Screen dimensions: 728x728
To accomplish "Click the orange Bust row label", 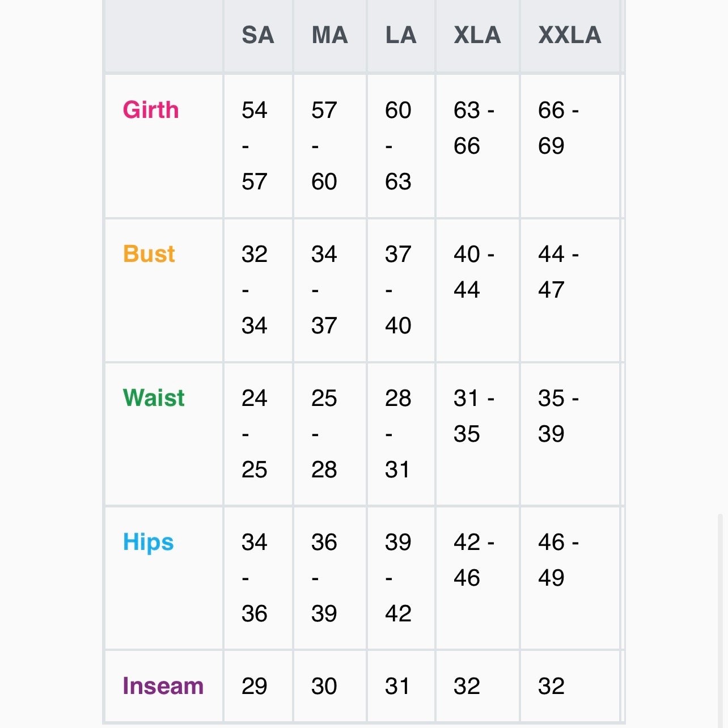I will pyautogui.click(x=149, y=254).
